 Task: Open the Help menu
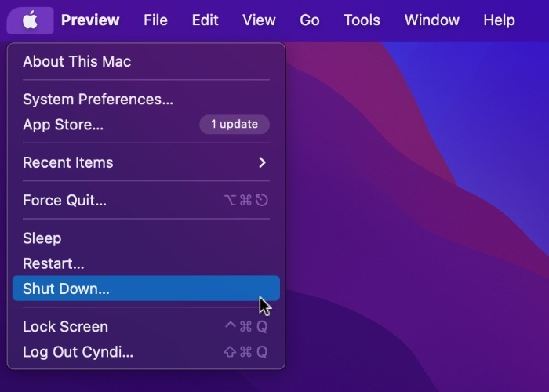click(499, 20)
